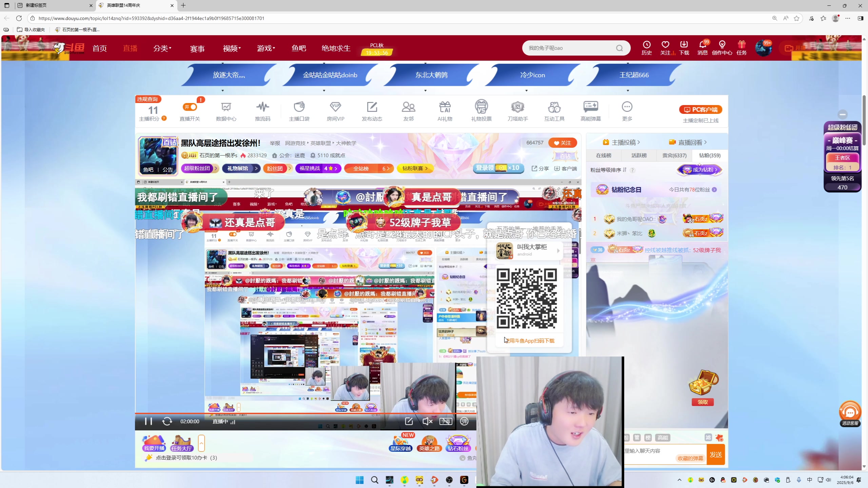This screenshot has width=868, height=488.
Task: Toggle 梗 chat filter chip
Action: [648, 438]
